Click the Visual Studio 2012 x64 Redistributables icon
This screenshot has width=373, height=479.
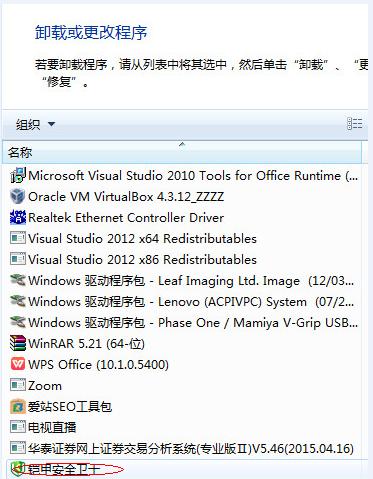18,238
